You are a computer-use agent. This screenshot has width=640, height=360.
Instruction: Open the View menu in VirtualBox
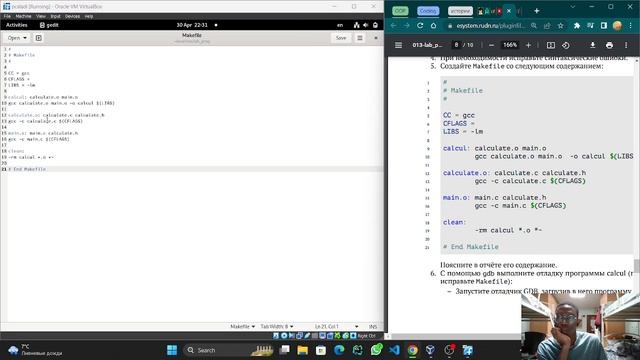[41, 16]
